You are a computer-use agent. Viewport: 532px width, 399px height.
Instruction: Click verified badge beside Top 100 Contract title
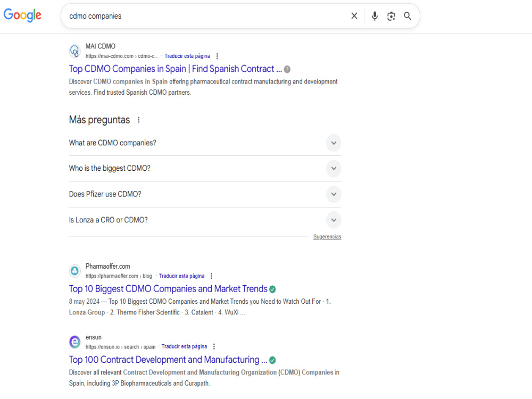pyautogui.click(x=272, y=360)
